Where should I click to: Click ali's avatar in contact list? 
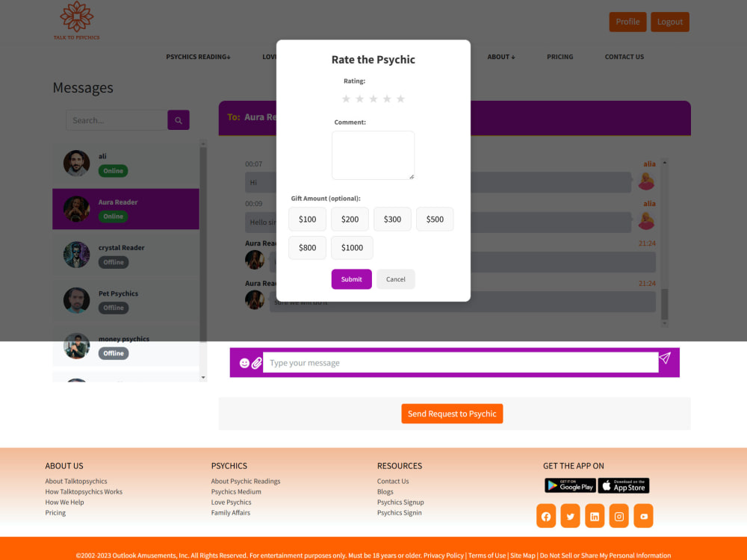(x=77, y=164)
